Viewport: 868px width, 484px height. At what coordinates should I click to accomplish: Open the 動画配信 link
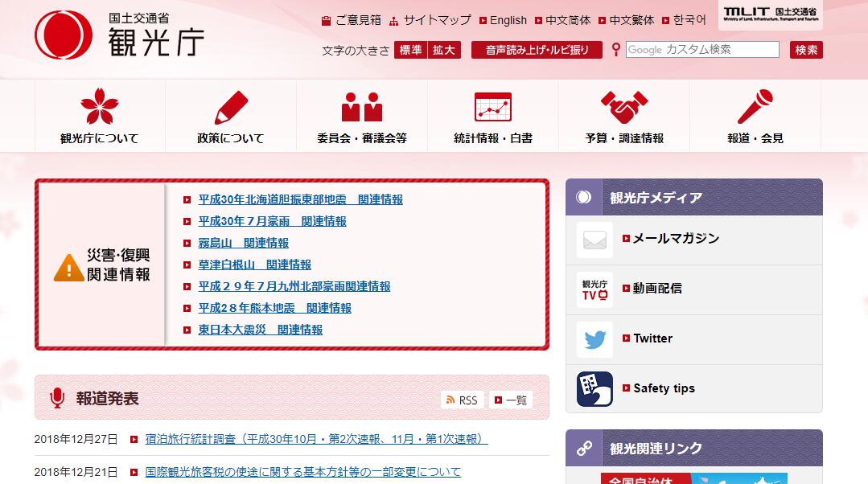[x=657, y=288]
